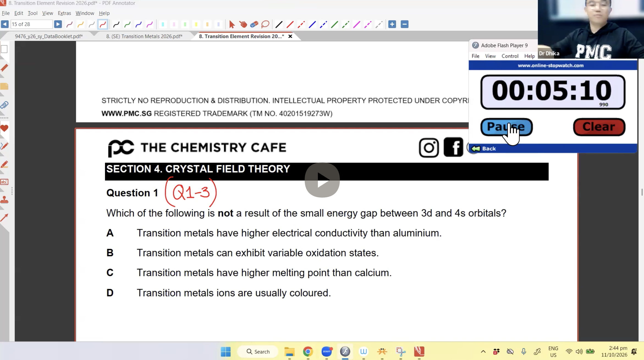Select the hand pan tool
644x360 pixels.
[x=243, y=24]
